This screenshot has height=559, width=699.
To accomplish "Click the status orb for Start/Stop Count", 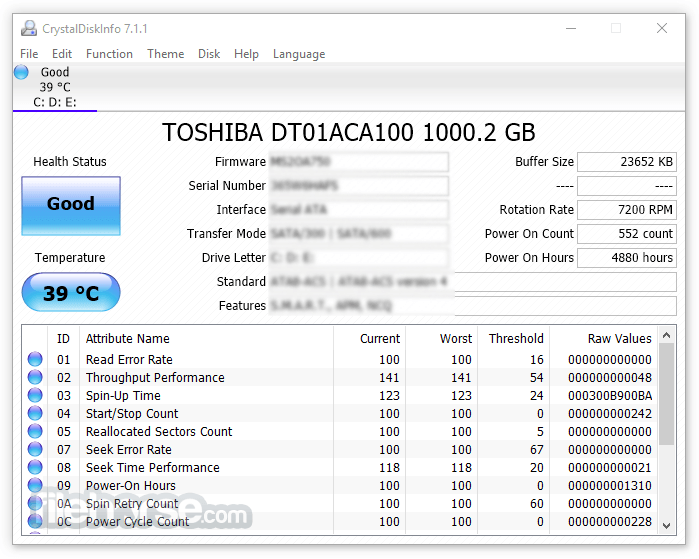I will [x=35, y=413].
